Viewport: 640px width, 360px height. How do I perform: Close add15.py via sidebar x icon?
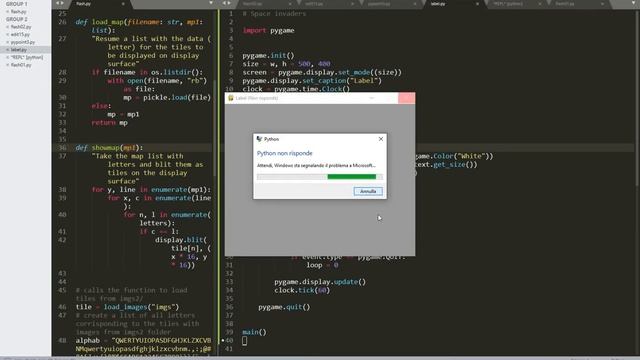click(7, 35)
